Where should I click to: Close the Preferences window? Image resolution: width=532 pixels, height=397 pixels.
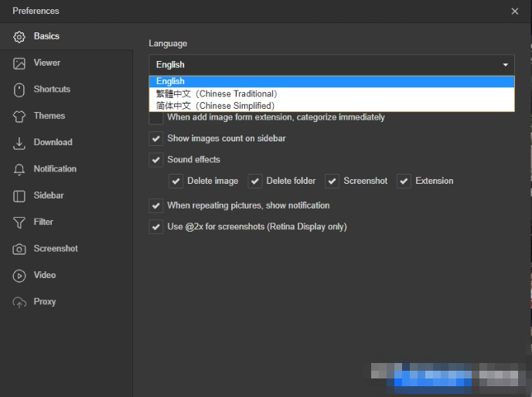[515, 12]
